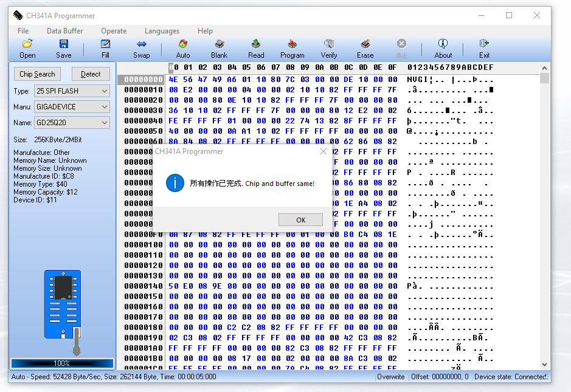The image size is (571, 392).
Task: Read the chip contents
Action: (x=256, y=49)
